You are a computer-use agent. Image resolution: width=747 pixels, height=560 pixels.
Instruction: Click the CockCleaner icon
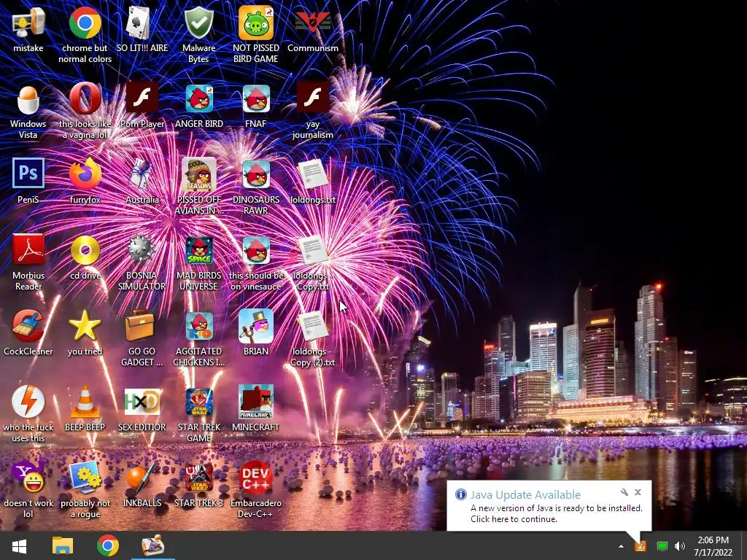(x=28, y=326)
